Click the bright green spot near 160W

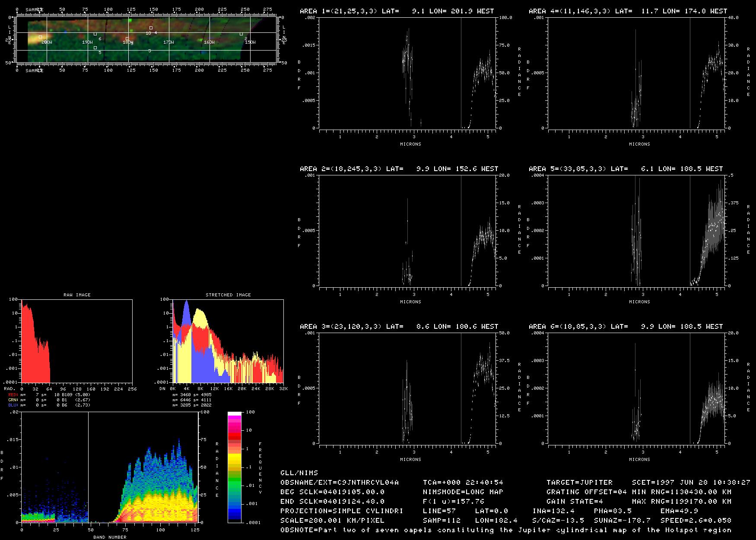coord(201,40)
